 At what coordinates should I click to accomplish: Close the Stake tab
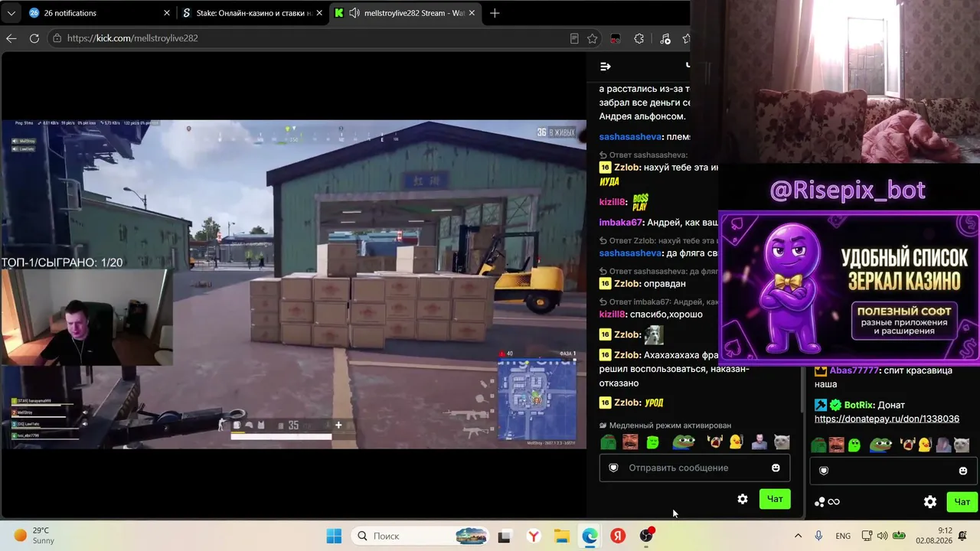[318, 13]
